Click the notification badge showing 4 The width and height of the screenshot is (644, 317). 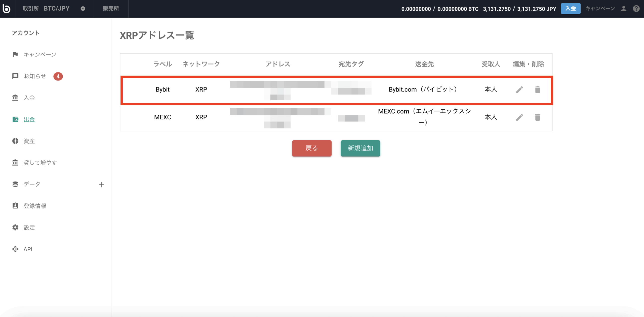click(58, 76)
